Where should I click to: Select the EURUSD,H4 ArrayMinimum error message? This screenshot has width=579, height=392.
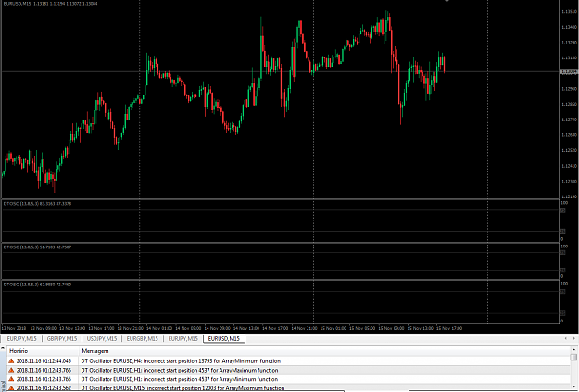pos(181,361)
